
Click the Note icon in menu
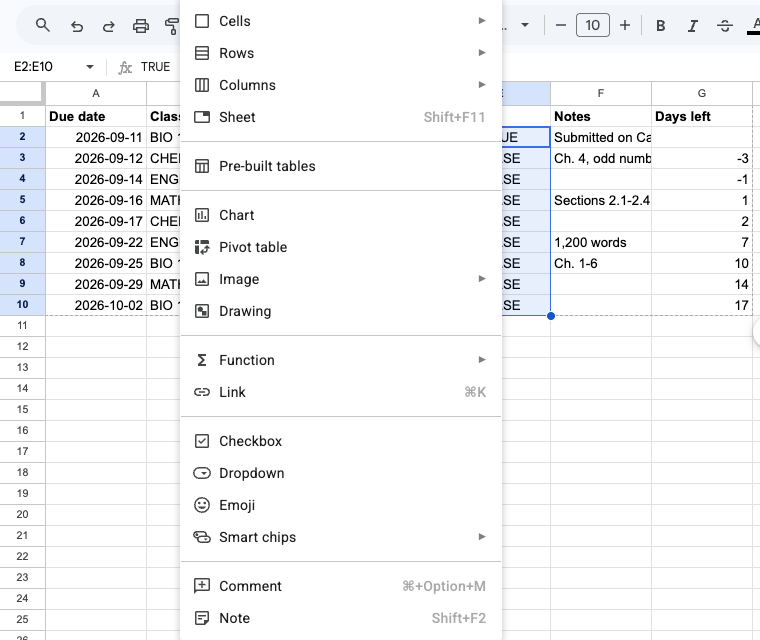tap(202, 618)
